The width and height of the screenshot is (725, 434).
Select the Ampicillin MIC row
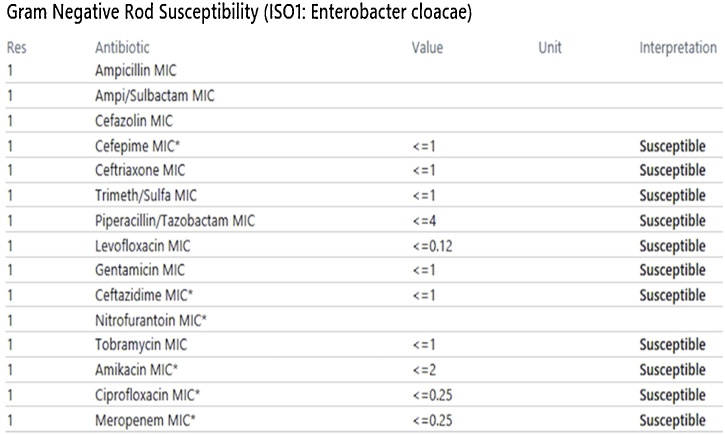[364, 71]
